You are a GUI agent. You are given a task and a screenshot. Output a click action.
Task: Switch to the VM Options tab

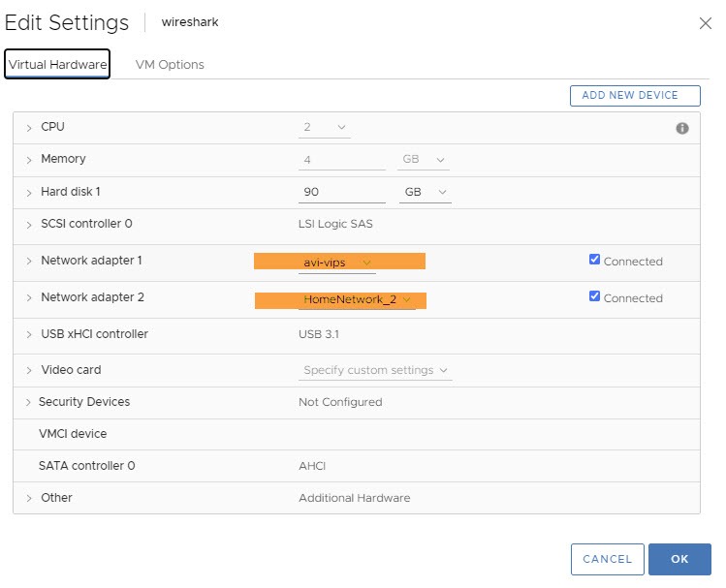[170, 64]
